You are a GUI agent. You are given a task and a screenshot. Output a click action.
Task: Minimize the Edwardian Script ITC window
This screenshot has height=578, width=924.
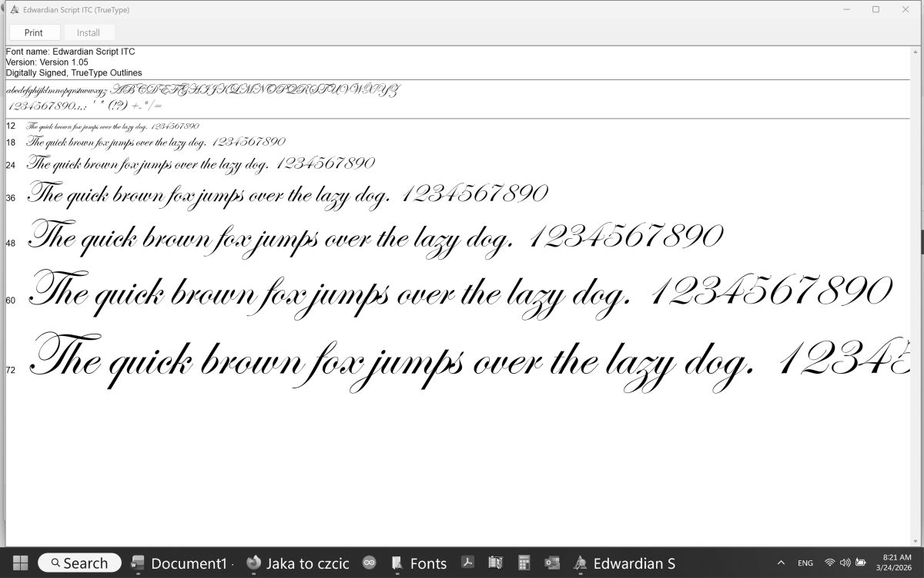(x=845, y=9)
